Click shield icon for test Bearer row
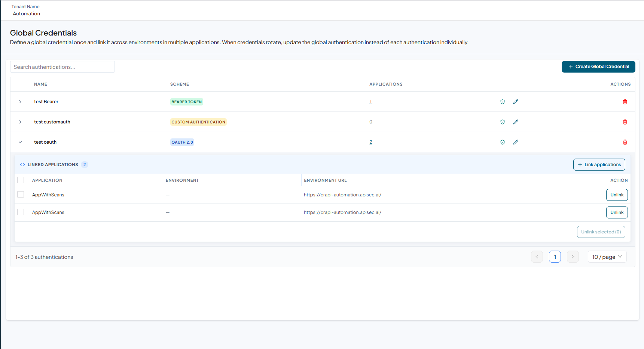 pyautogui.click(x=503, y=102)
